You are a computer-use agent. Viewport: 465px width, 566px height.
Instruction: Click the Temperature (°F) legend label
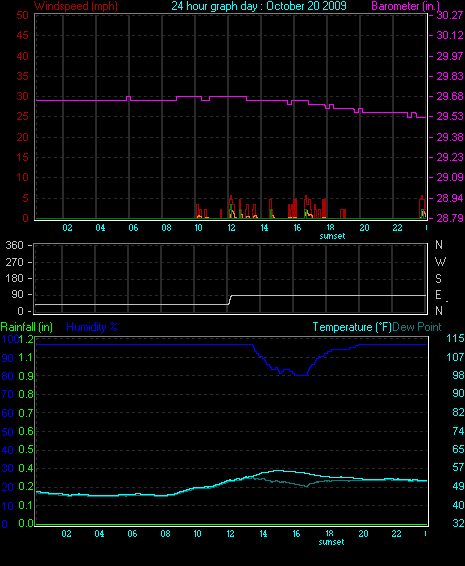[x=352, y=327]
